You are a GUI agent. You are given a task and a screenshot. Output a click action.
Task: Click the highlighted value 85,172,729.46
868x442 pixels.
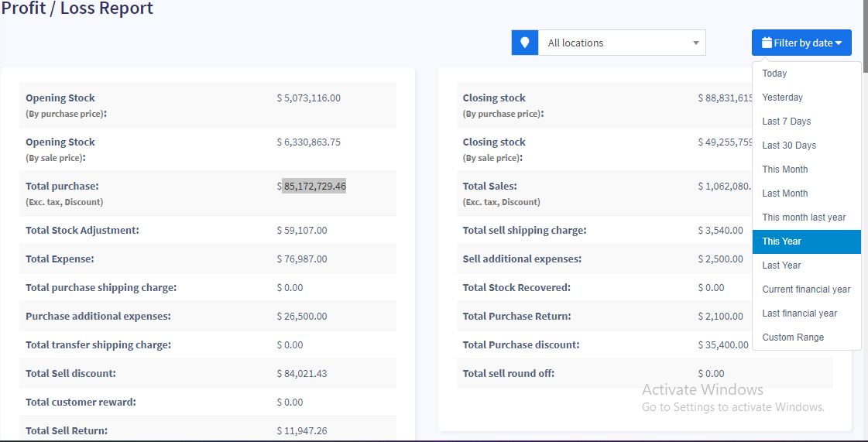click(x=314, y=187)
